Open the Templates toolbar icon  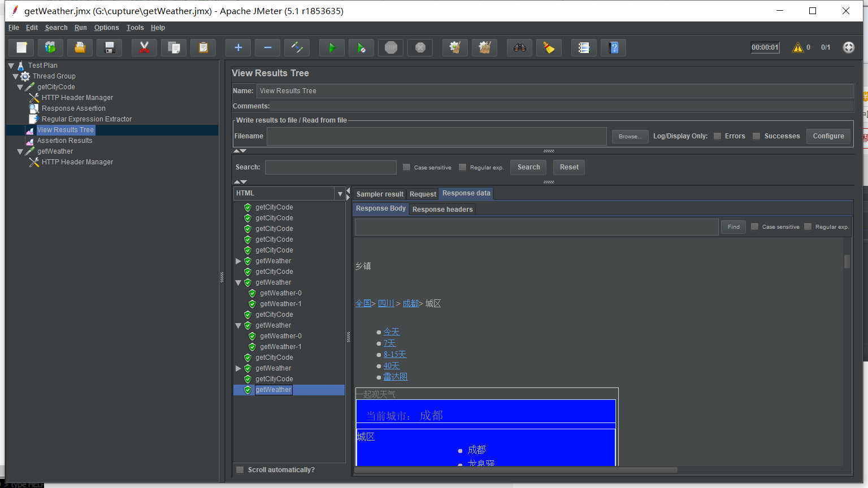51,47
